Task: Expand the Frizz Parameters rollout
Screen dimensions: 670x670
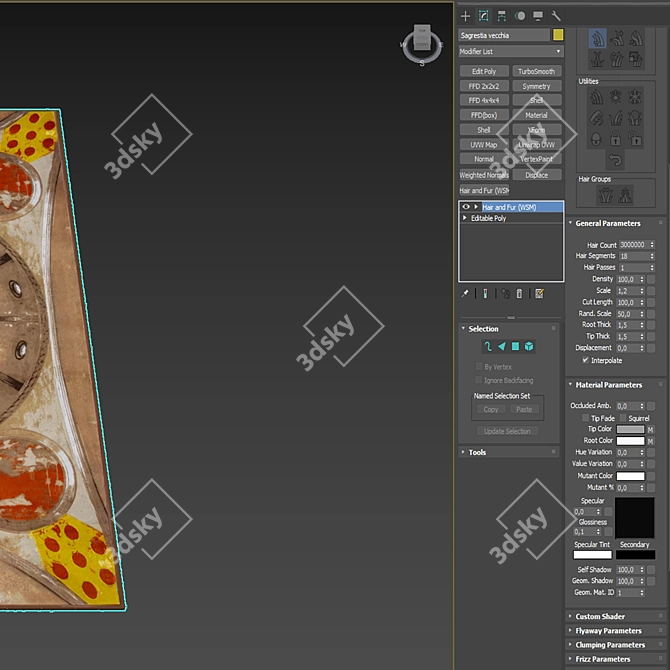Action: pos(615,659)
